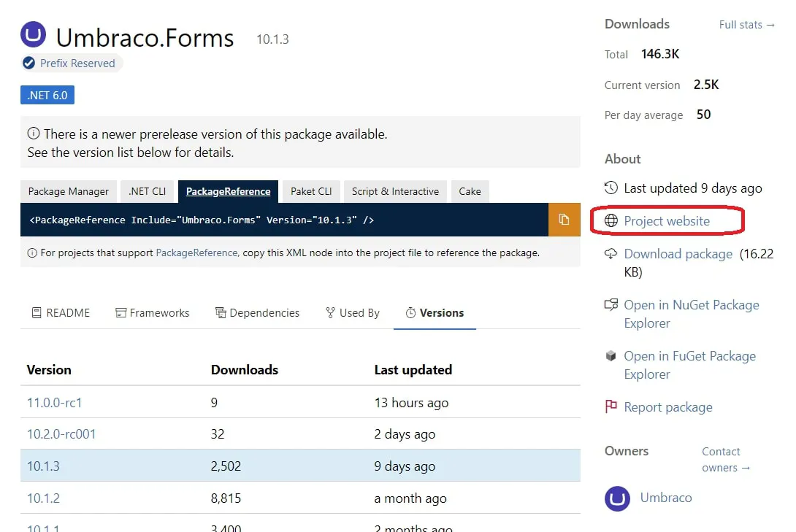The image size is (796, 532).
Task: Click the Umbraco owner avatar
Action: coord(617,498)
